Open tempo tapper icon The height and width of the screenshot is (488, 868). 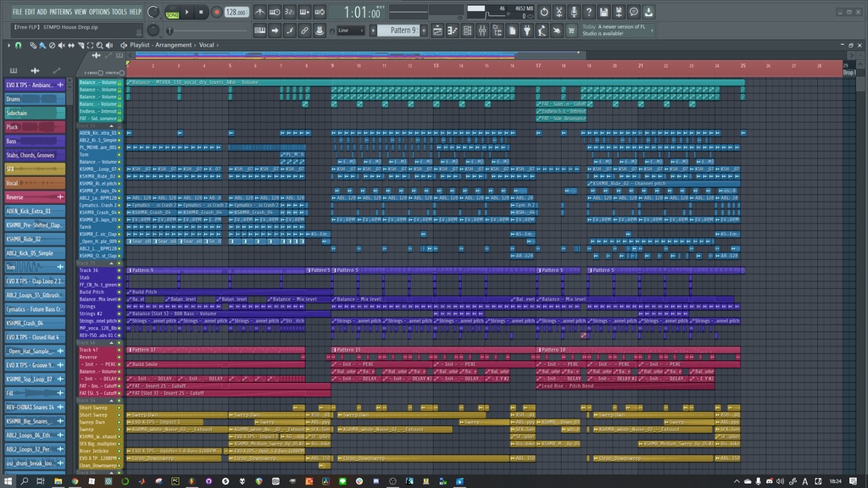click(542, 31)
